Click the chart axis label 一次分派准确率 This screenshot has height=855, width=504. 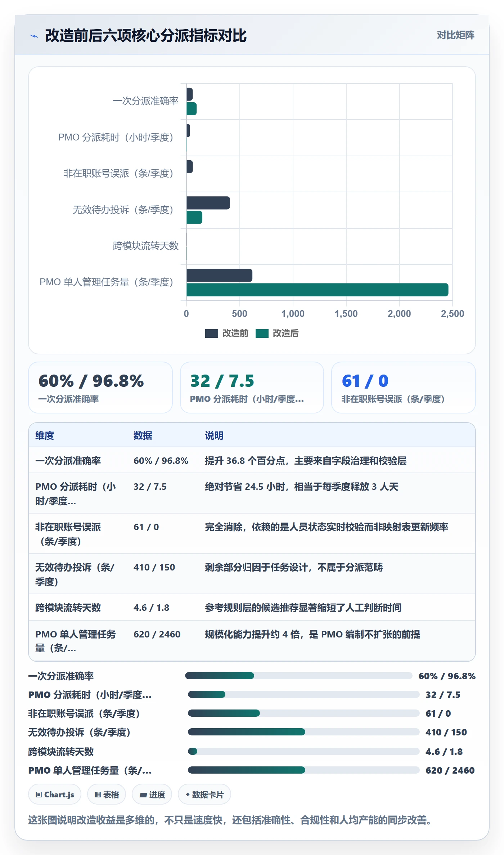[x=145, y=101]
